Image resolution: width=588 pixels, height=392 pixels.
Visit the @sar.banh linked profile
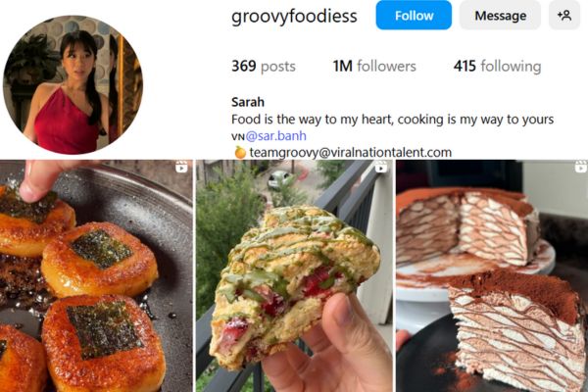275,135
